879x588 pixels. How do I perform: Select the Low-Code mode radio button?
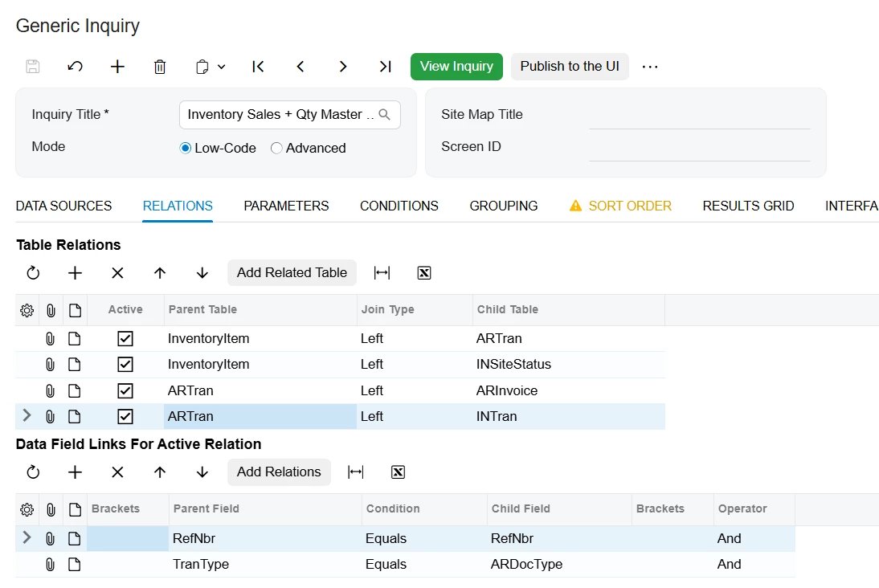click(x=185, y=148)
